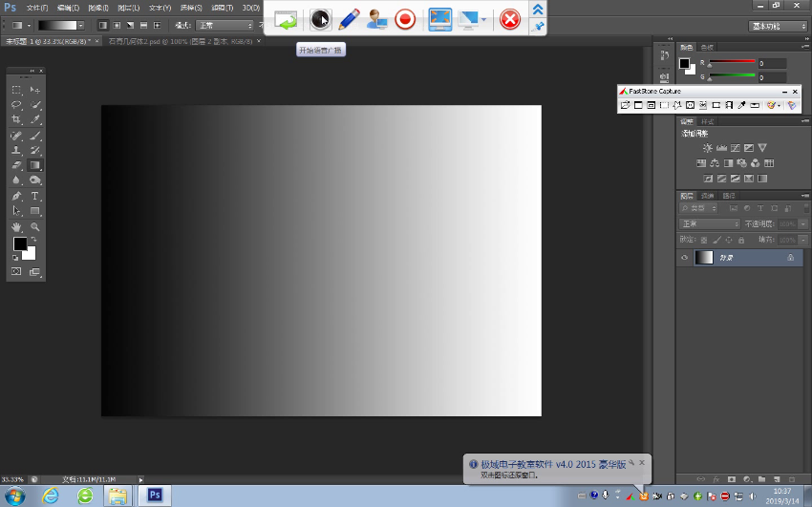Screen dimensions: 812x507
Task: Select the Pen tool
Action: point(16,196)
